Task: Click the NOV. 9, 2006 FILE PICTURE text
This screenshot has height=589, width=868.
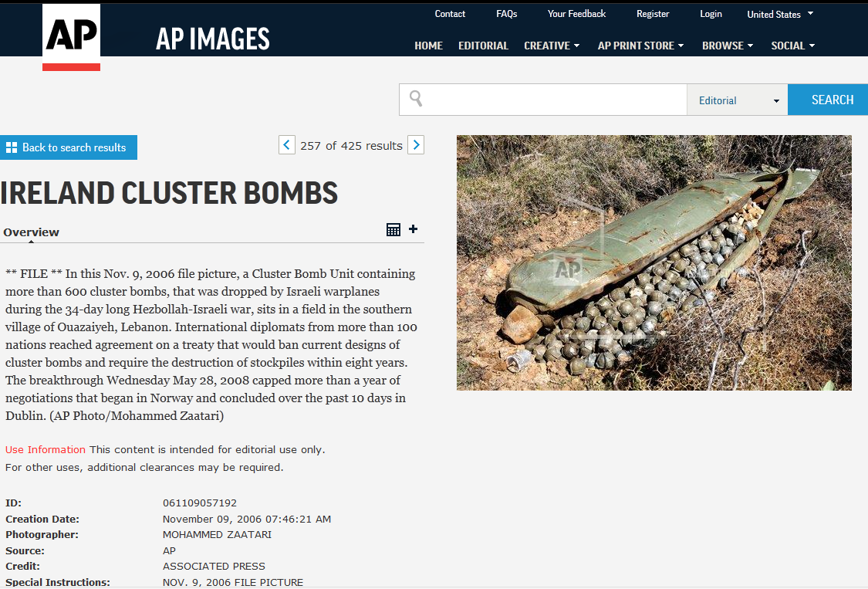Action: pyautogui.click(x=233, y=582)
